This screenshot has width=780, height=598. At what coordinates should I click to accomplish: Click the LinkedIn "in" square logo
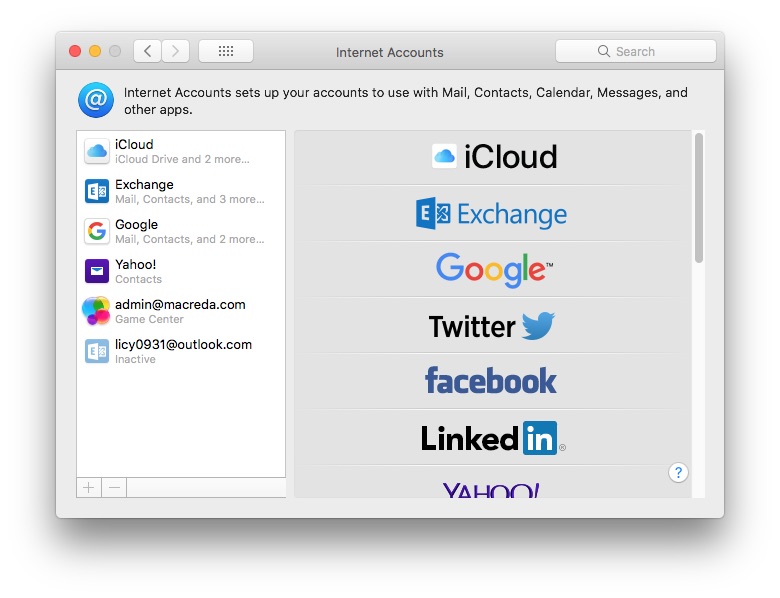[x=540, y=438]
